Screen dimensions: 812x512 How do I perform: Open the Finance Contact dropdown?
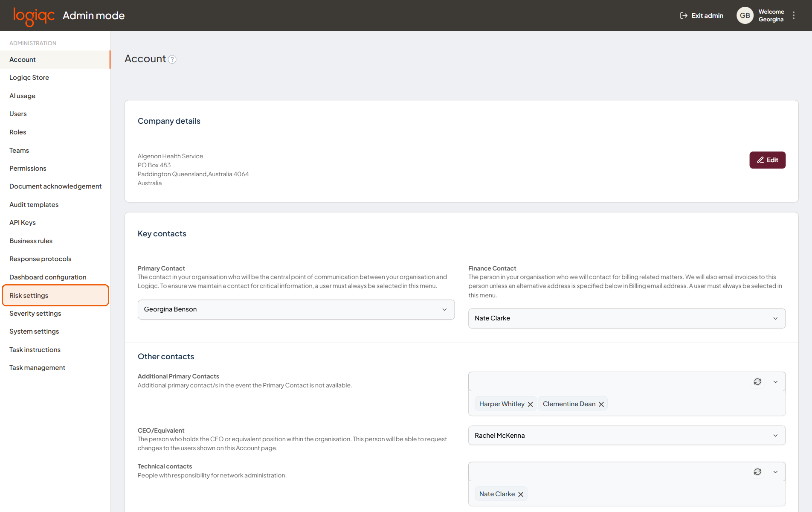(627, 318)
